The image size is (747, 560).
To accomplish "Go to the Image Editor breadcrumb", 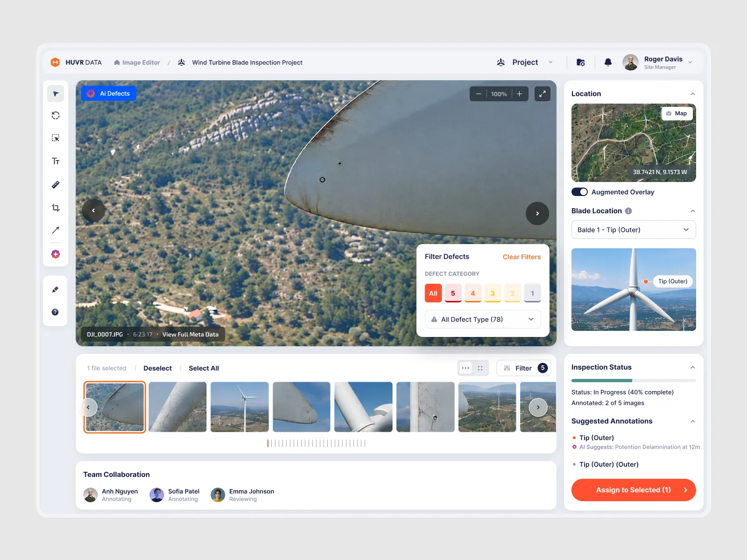I will (137, 63).
